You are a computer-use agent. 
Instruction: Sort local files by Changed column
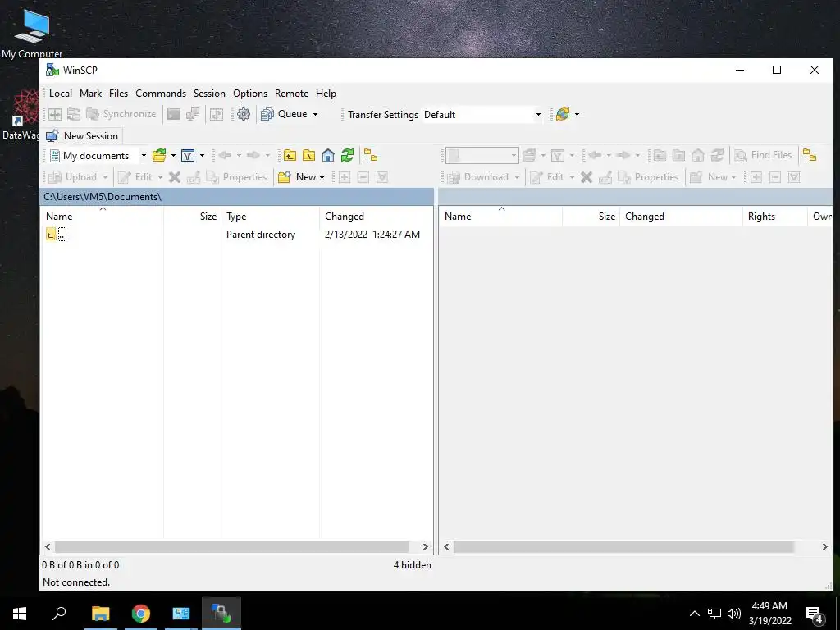pyautogui.click(x=375, y=217)
